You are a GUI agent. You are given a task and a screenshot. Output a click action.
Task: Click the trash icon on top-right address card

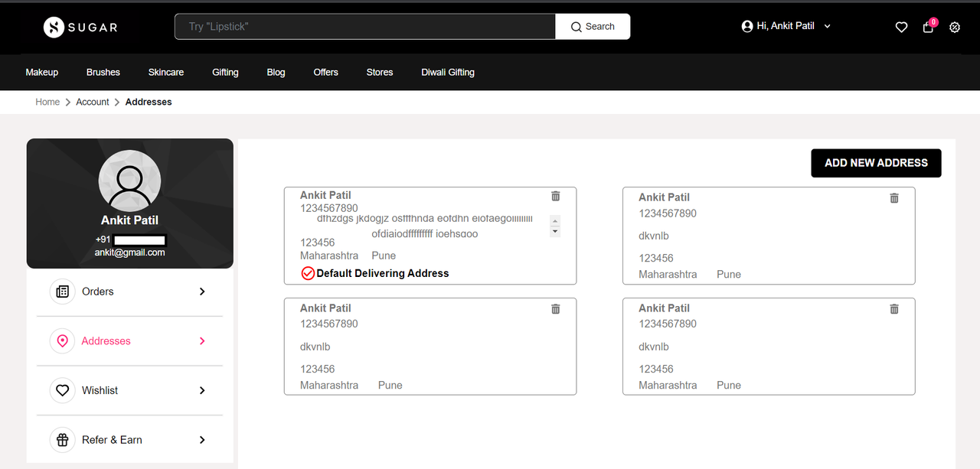click(893, 197)
